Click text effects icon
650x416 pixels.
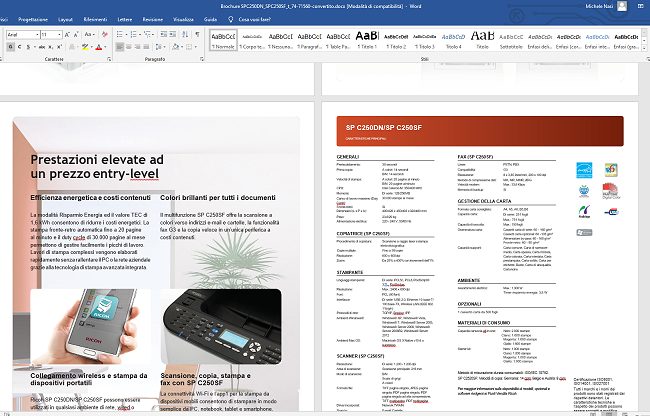72,47
